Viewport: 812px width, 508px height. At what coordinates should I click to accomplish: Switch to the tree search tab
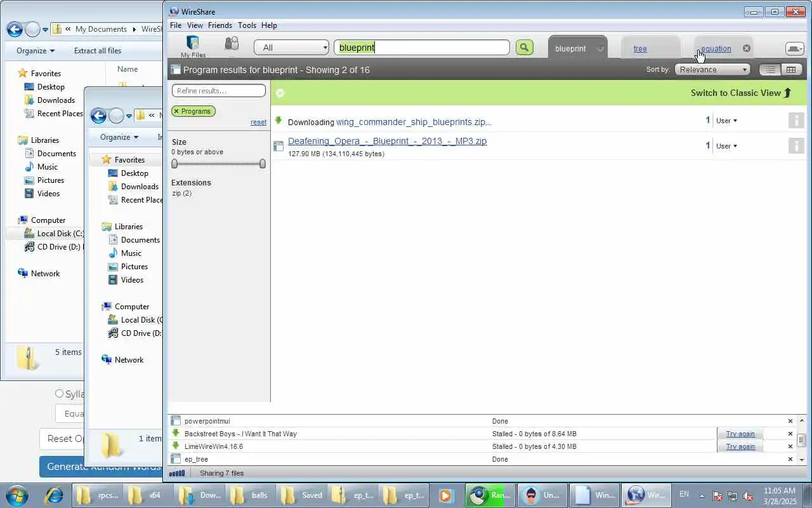click(x=640, y=49)
